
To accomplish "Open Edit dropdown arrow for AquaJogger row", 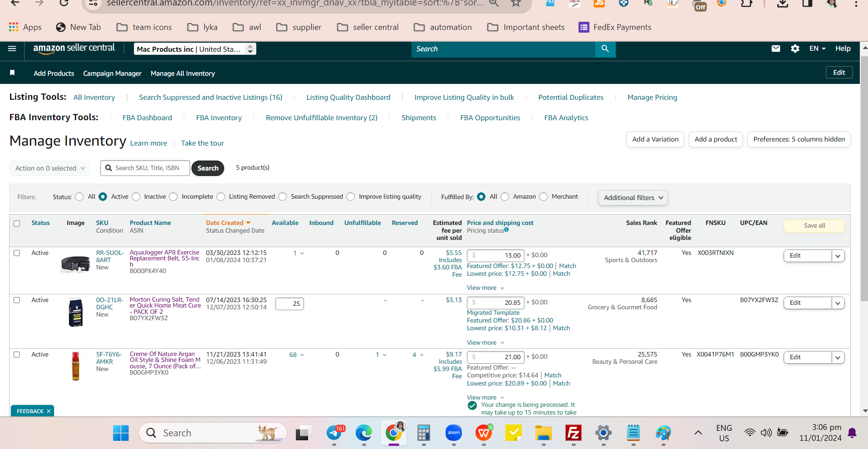I will point(838,256).
